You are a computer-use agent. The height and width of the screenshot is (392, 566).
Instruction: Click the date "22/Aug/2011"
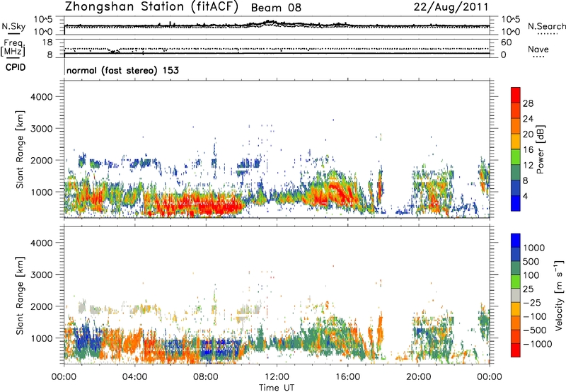coord(451,6)
